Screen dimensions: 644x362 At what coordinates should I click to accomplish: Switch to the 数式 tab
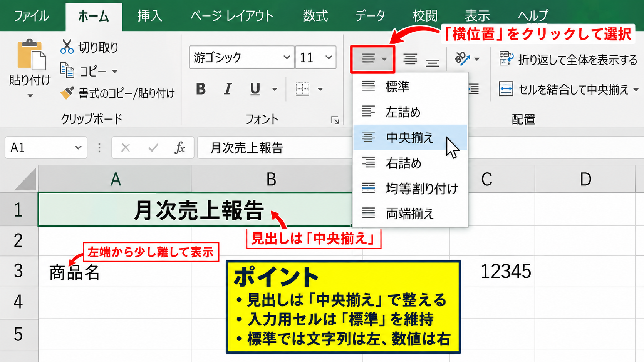tap(315, 16)
